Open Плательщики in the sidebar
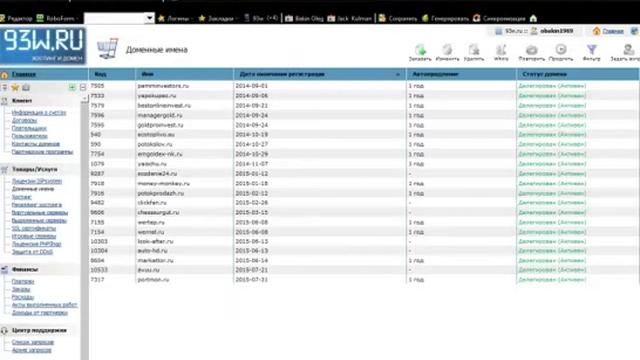Viewport: 640px width, 360px height. point(29,128)
